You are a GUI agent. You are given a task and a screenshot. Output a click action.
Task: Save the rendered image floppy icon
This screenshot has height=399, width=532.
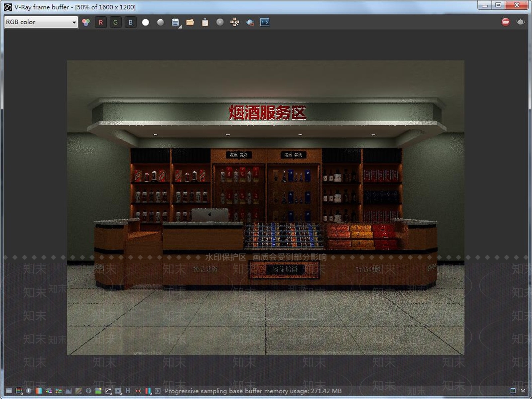pos(175,22)
